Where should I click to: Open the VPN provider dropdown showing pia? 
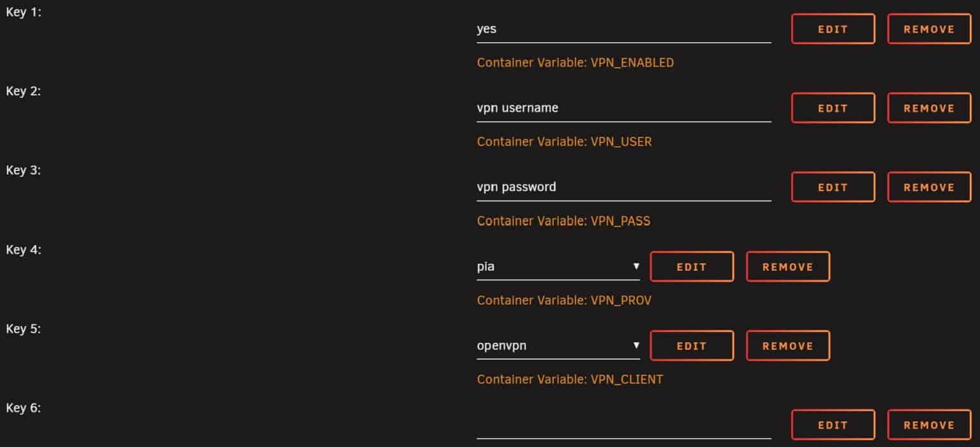click(558, 266)
